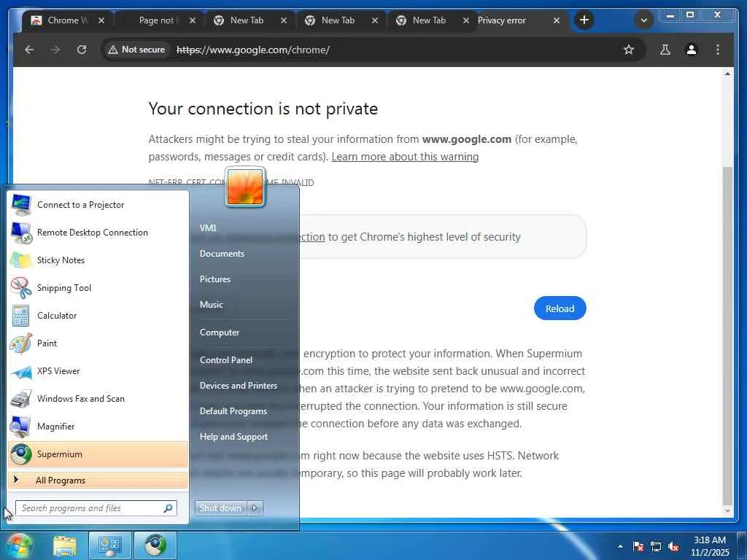
Task: Launch Paint
Action: (98, 343)
